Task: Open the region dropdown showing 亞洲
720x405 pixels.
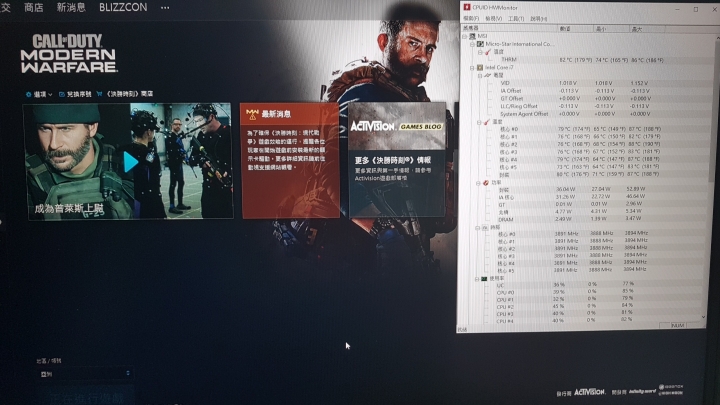Action: coord(84,374)
